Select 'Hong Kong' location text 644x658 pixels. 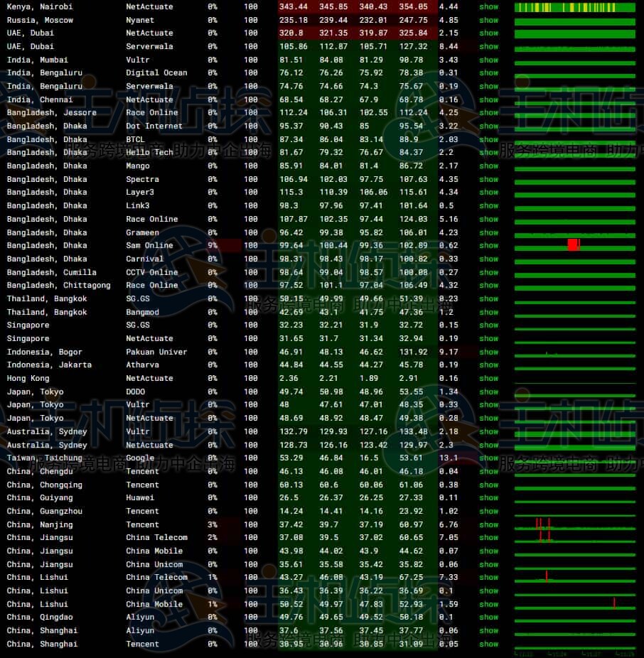pyautogui.click(x=28, y=379)
